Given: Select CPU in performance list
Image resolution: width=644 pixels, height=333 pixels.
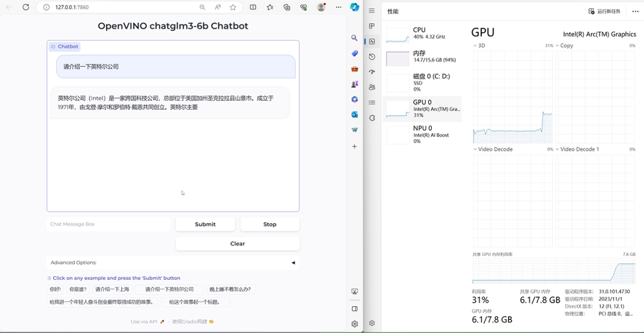Looking at the screenshot, I should 422,34.
